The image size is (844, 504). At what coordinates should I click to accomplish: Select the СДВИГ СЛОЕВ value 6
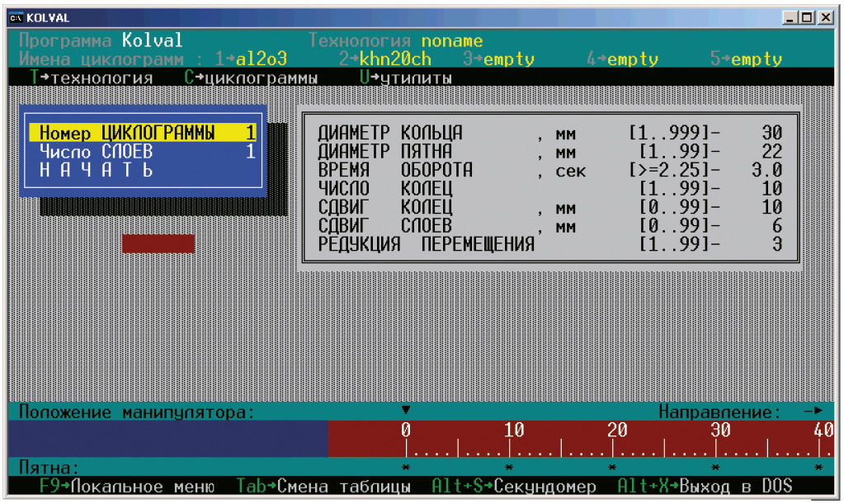pyautogui.click(x=777, y=226)
